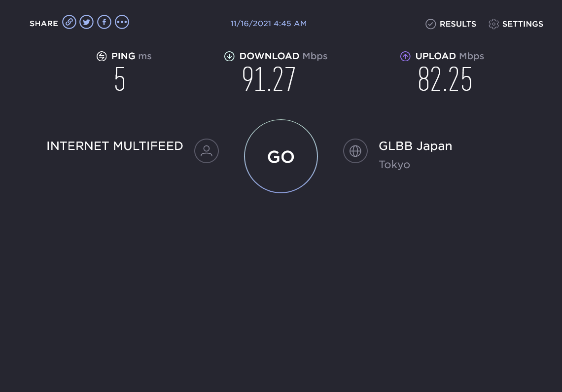Open the SETTINGS menu item
This screenshot has height=392, width=562.
click(523, 24)
